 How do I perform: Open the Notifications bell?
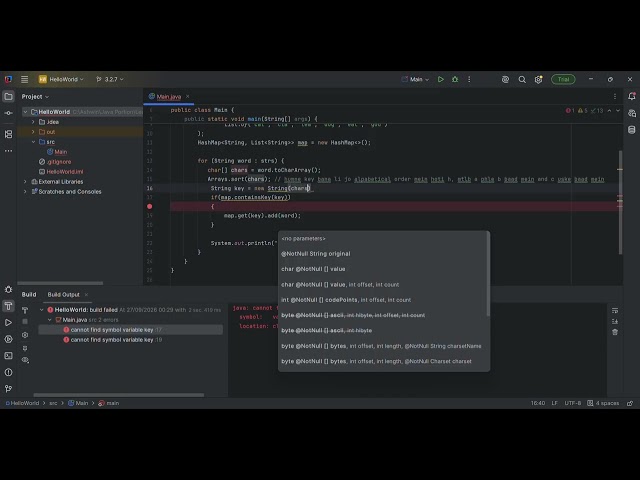tap(631, 96)
